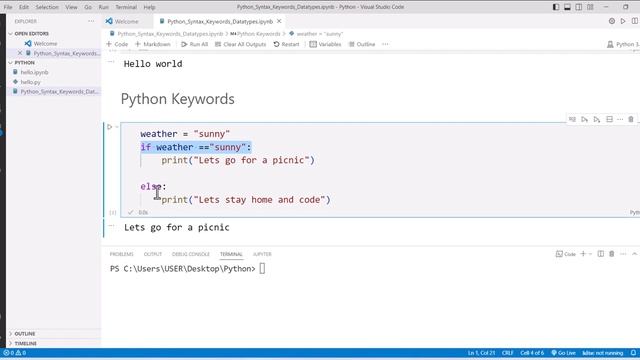Split the editor right

(635, 21)
